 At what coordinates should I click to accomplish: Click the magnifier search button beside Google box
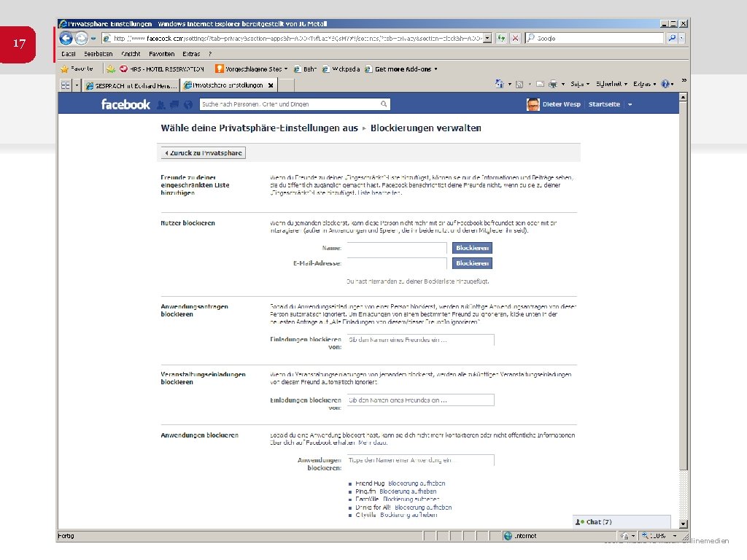(x=672, y=38)
